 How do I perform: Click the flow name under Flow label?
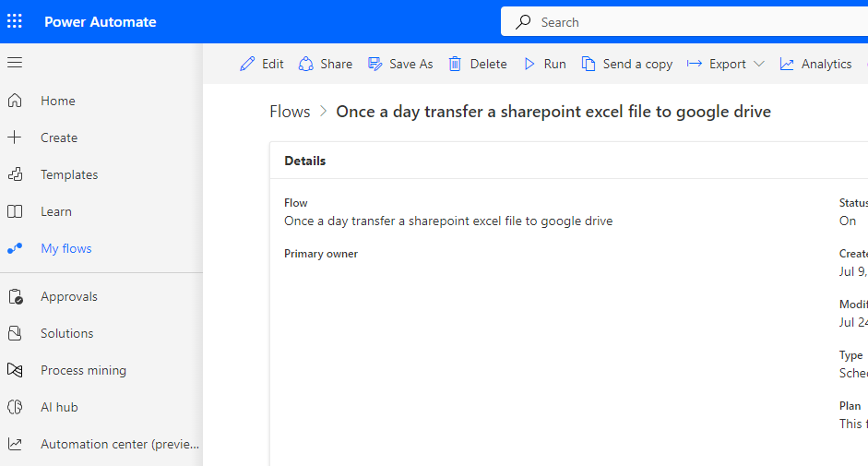[x=448, y=221]
